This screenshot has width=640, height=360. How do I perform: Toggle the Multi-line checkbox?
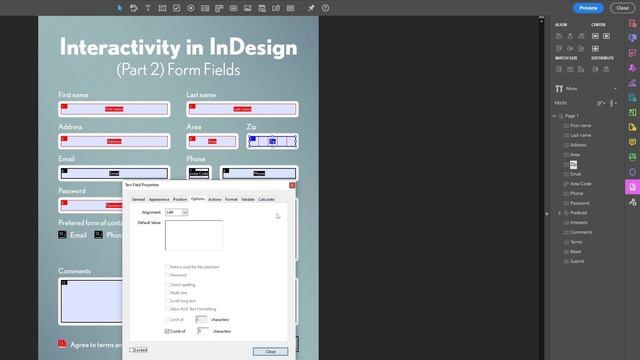tap(167, 293)
